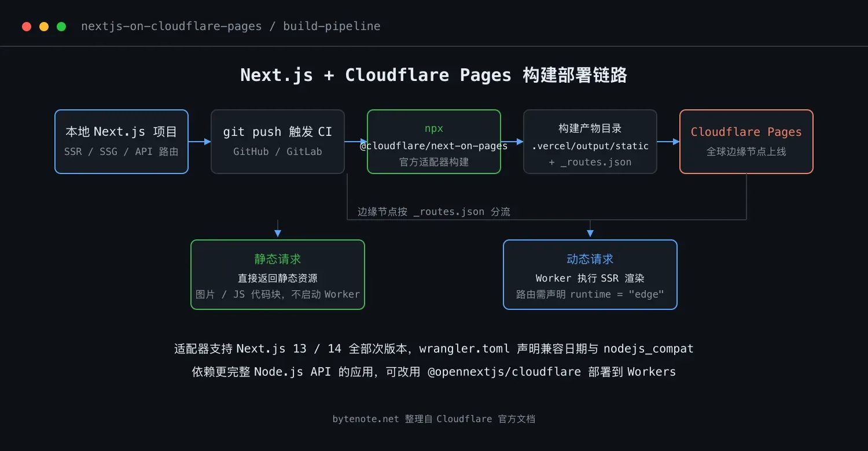
Task: Click the note mentioning @opennextjs/cloudflare
Action: [434, 372]
